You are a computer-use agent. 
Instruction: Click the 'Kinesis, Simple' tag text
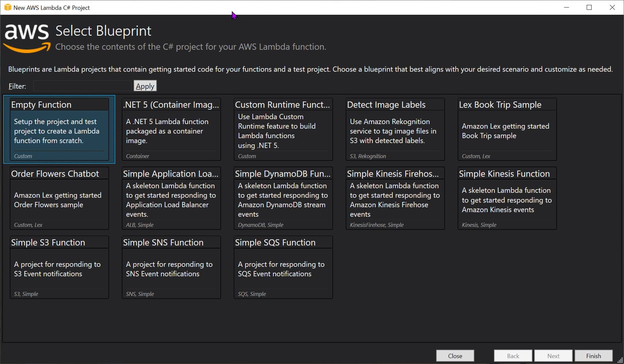(479, 225)
